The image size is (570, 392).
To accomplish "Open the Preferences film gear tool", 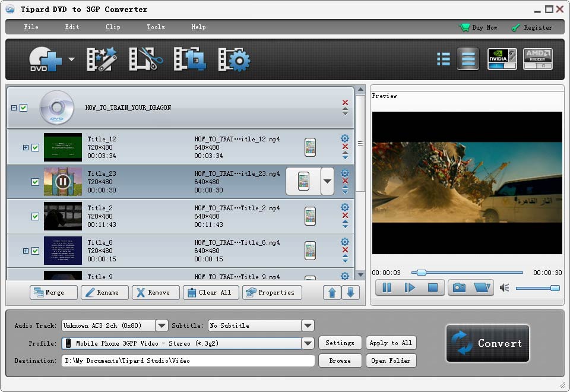I will [234, 59].
